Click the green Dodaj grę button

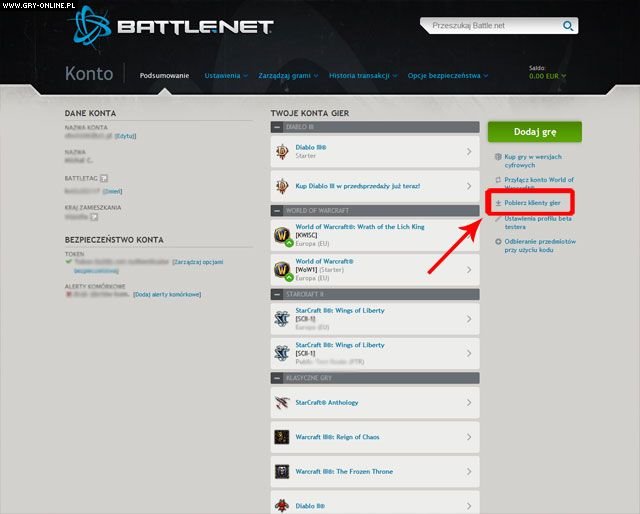point(535,132)
